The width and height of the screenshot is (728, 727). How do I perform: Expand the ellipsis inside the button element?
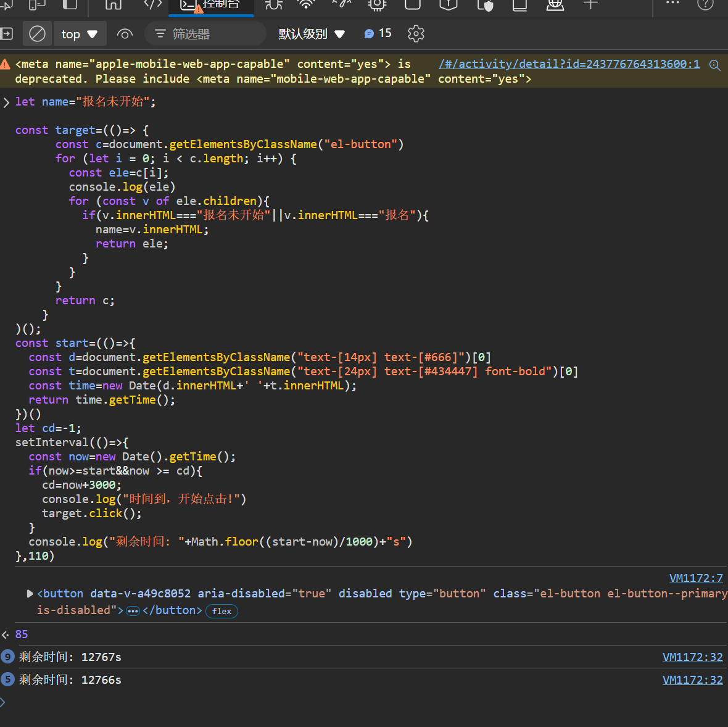(133, 611)
